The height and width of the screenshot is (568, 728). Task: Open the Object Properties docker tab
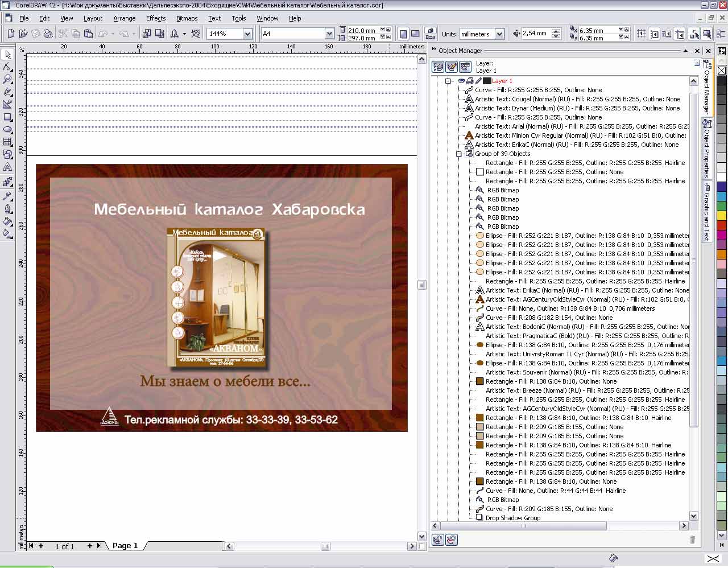(x=707, y=149)
